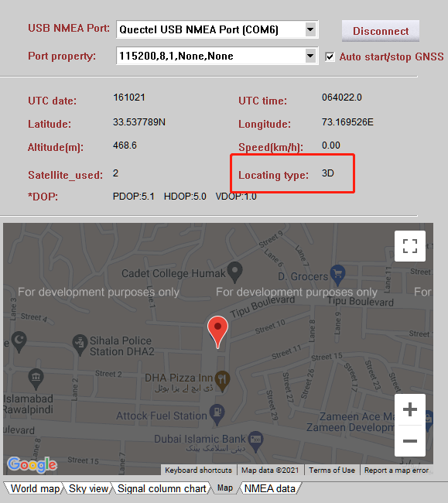
Task: Toggle Auto start/stop GNSS checkbox
Action: click(330, 56)
